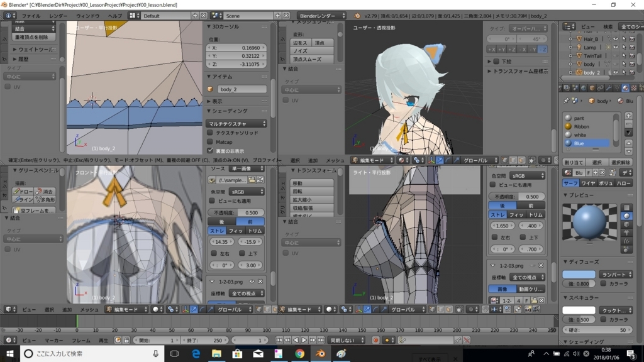Click the 3D cursor X position field
644x362 pixels.
click(236, 48)
